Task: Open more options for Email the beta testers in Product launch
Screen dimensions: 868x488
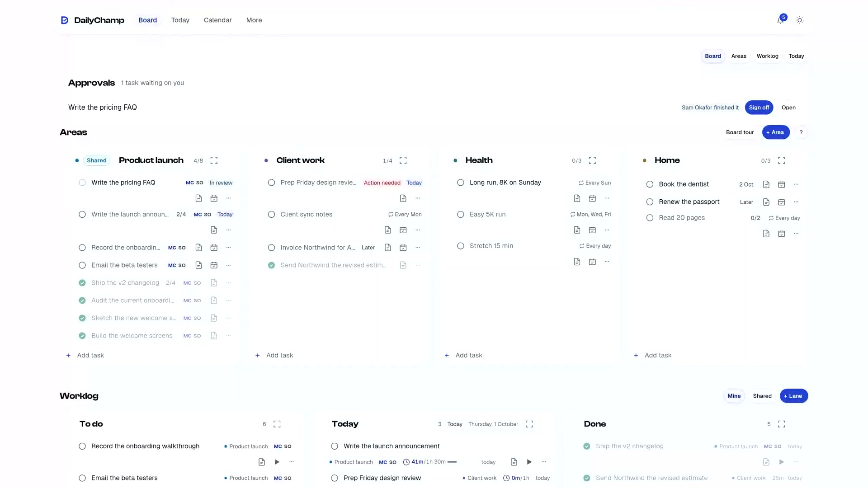Action: pyautogui.click(x=229, y=265)
